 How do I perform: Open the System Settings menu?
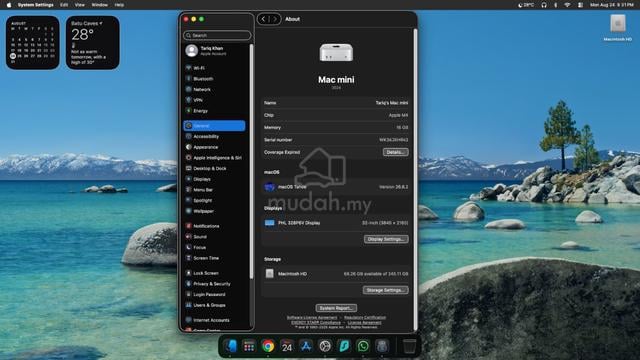36,5
